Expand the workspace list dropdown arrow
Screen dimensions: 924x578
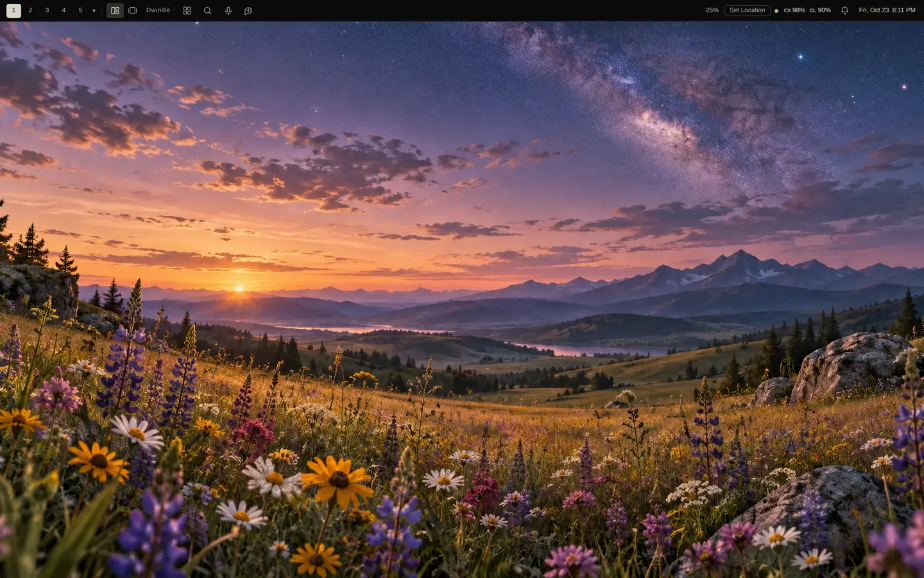coord(94,11)
